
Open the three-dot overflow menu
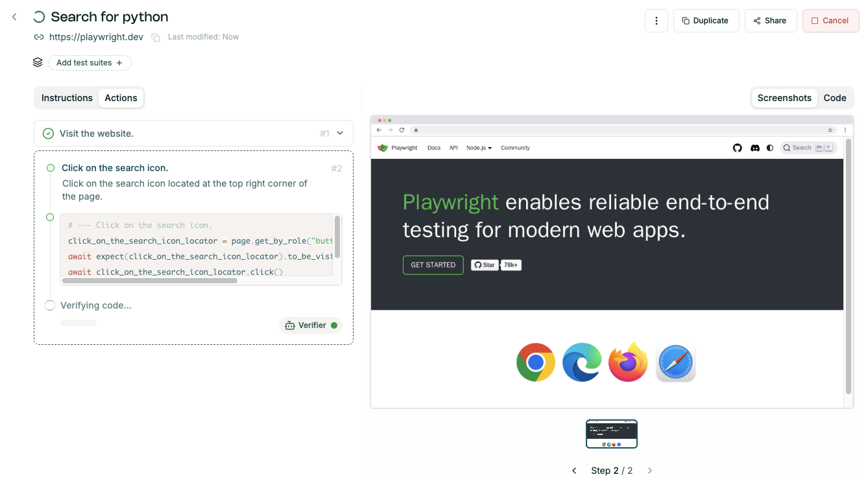(x=656, y=20)
